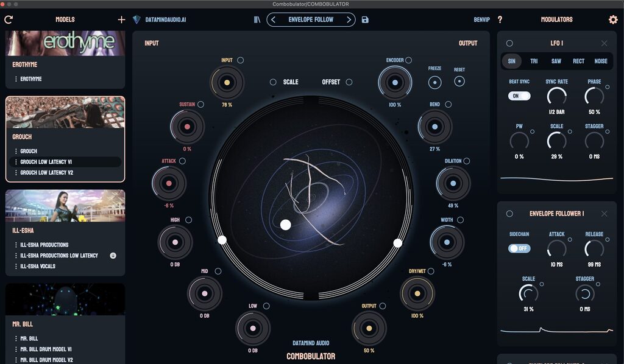The width and height of the screenshot is (624, 364).
Task: Select SAW LFO waveform
Action: (x=556, y=61)
